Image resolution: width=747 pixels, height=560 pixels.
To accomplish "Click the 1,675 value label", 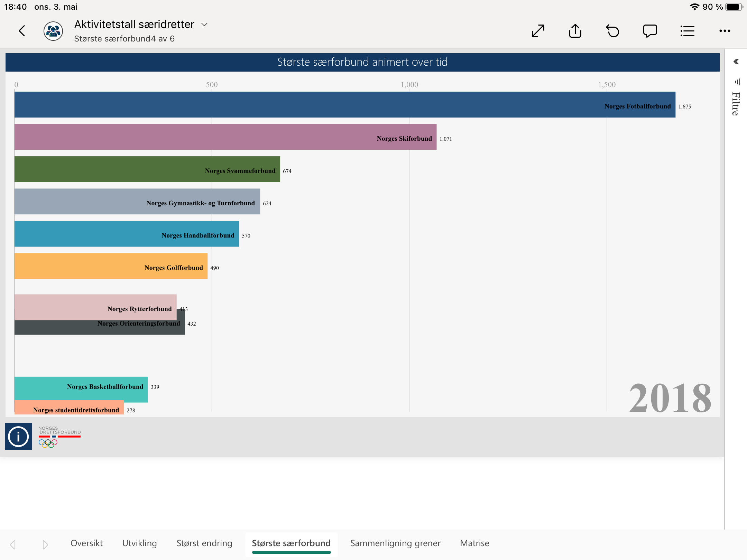I will pyautogui.click(x=685, y=106).
